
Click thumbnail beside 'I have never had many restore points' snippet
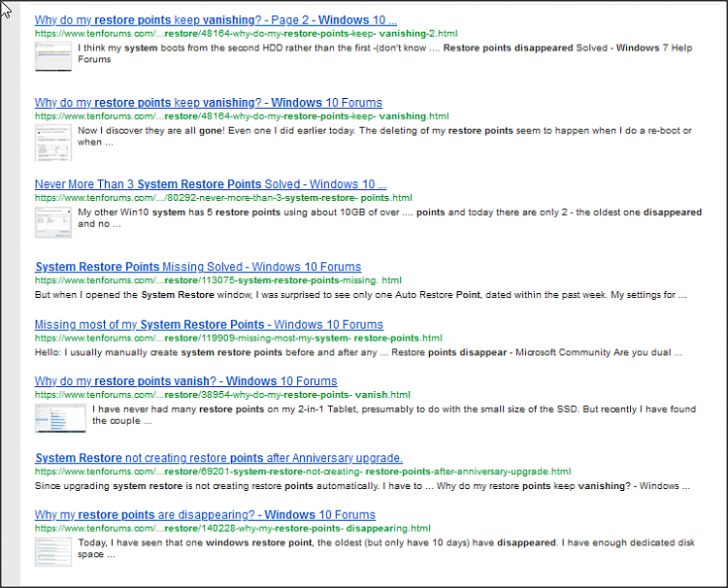[60, 418]
